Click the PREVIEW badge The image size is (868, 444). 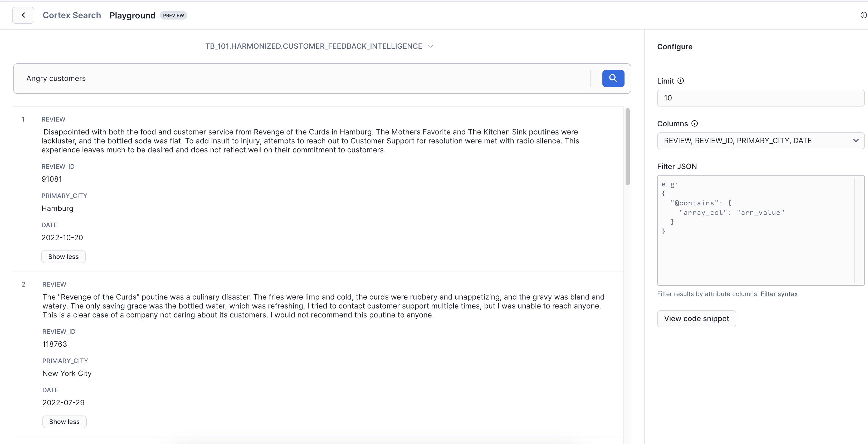[174, 16]
